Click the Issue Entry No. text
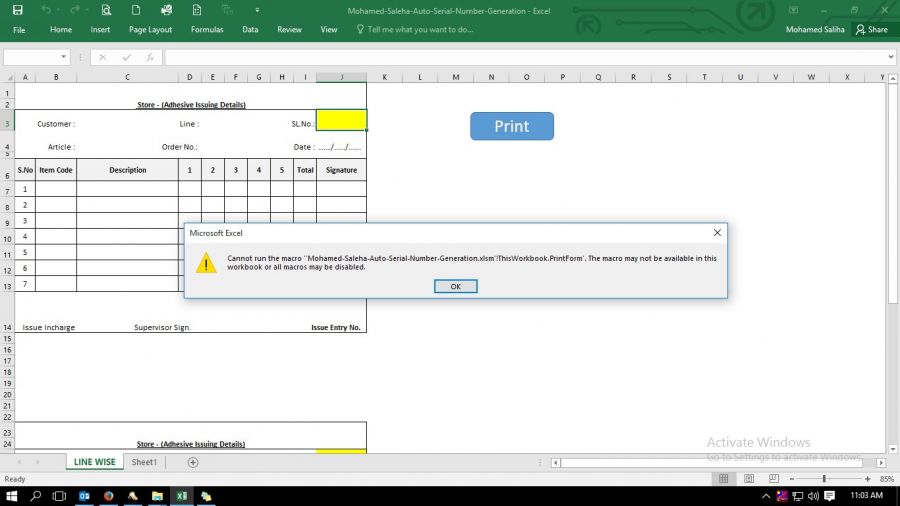This screenshot has width=900, height=506. pyautogui.click(x=336, y=328)
